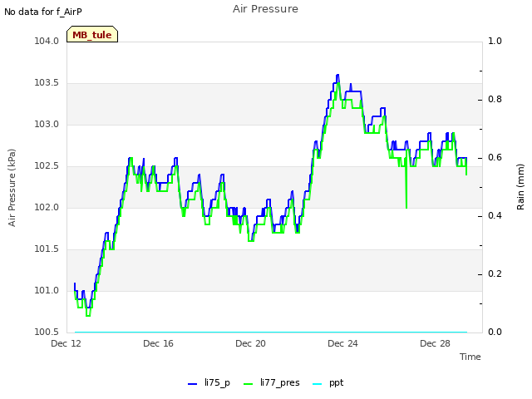
Task: Click the Dec 24 x-axis label
Action: click(x=342, y=343)
